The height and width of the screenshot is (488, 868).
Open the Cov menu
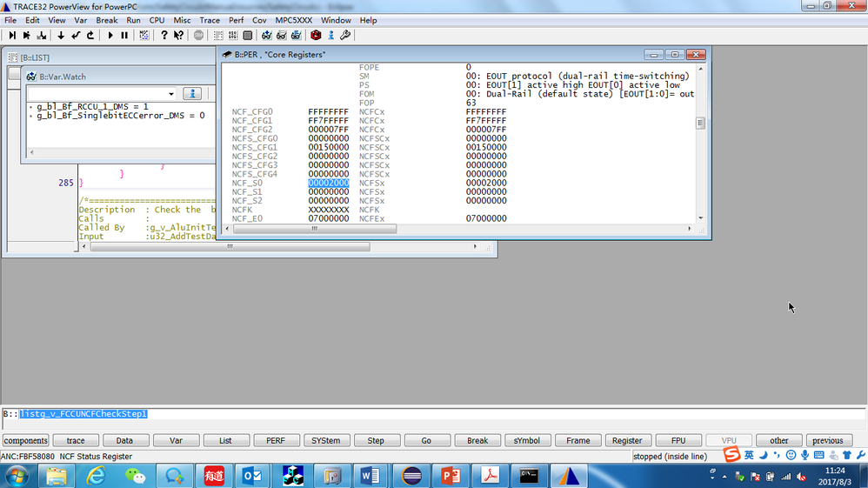click(x=259, y=20)
